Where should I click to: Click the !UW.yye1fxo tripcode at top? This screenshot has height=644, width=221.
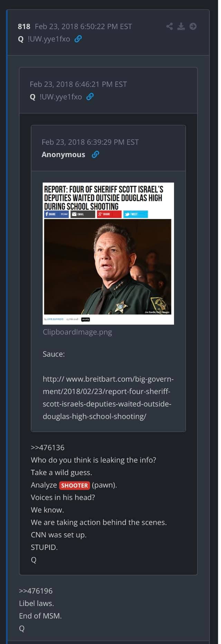tap(49, 39)
